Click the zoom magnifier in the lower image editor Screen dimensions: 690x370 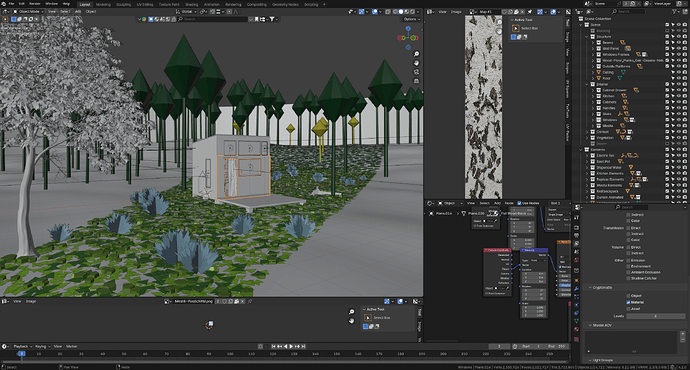(x=352, y=311)
